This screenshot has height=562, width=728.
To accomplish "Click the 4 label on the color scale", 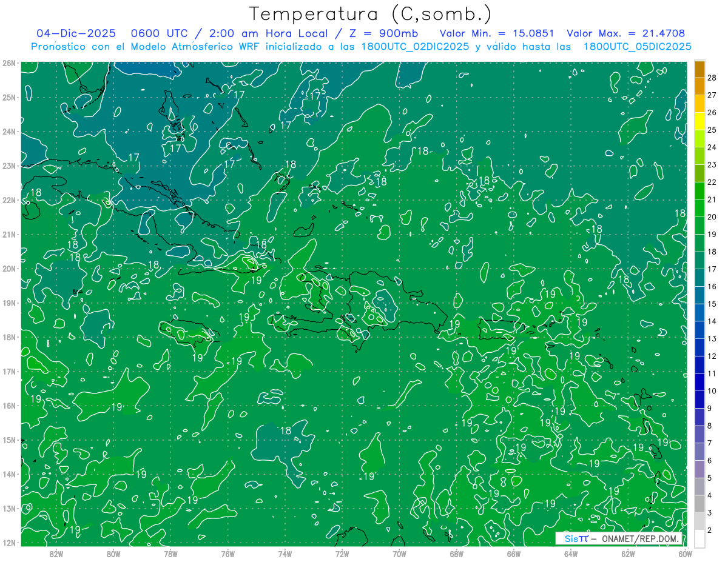I will coord(709,495).
